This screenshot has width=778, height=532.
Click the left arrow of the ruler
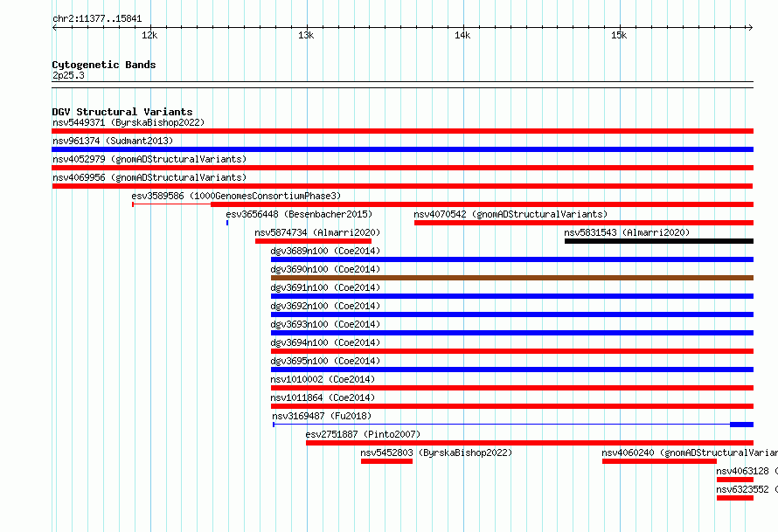54,27
